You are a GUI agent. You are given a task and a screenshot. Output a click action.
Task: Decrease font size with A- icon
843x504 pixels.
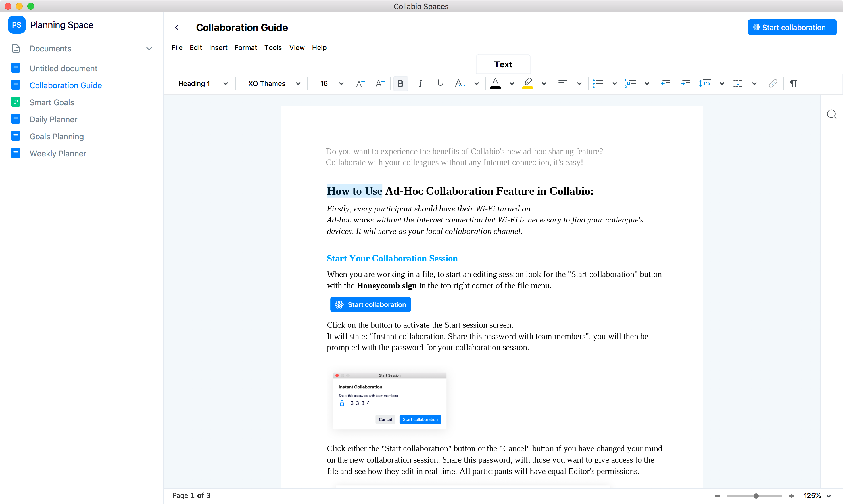click(x=360, y=83)
